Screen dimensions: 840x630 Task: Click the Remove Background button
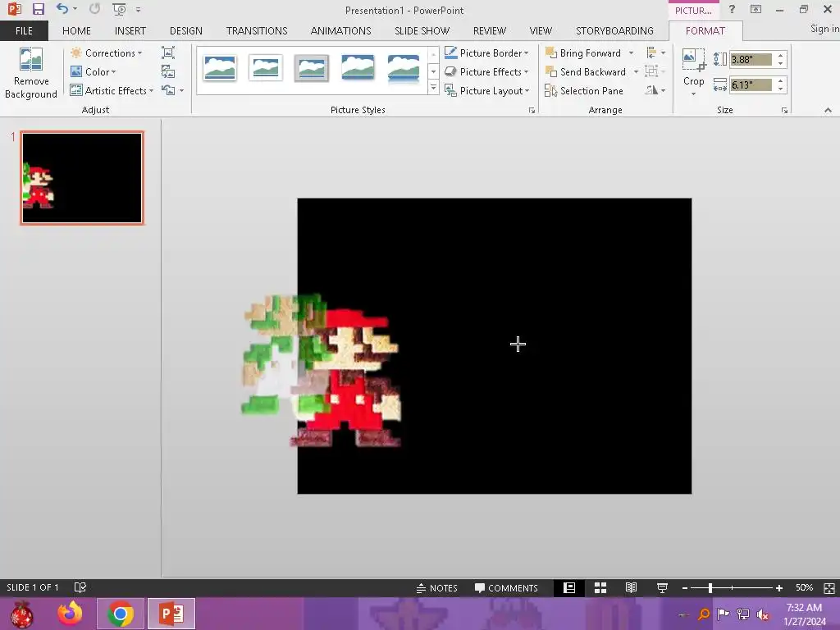click(31, 73)
